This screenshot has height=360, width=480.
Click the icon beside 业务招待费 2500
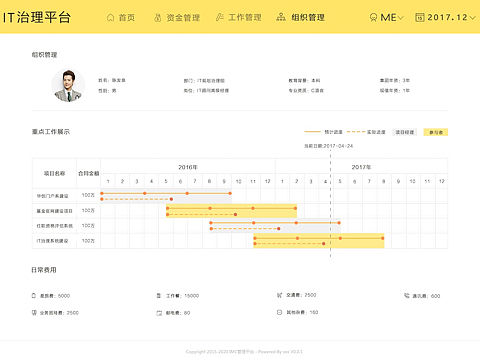34,313
